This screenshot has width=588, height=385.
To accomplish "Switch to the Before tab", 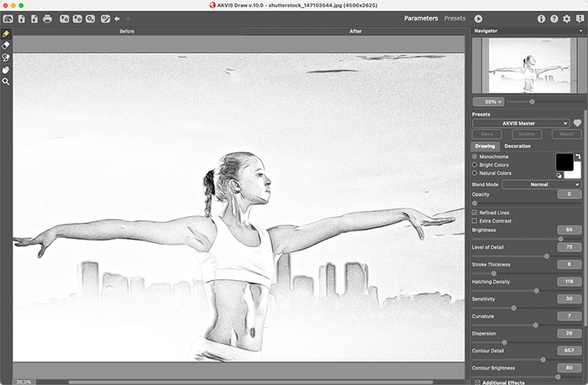I will tap(127, 31).
